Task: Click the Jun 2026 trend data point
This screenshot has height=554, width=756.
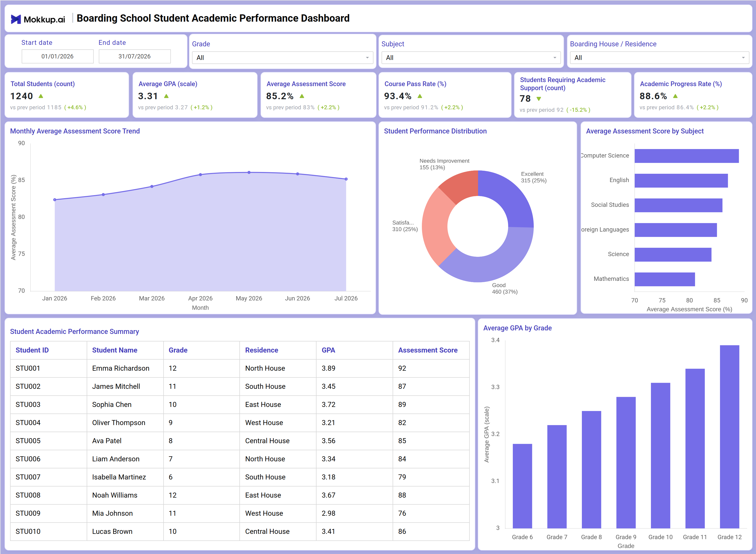Action: (x=298, y=174)
